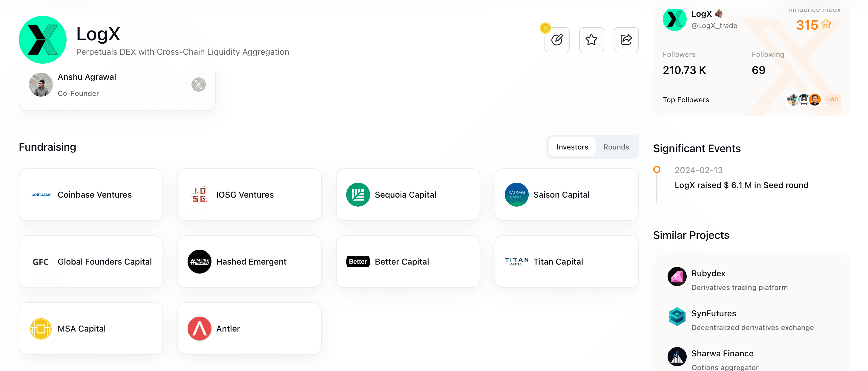The width and height of the screenshot is (868, 371).
Task: Click the influence index badge icon
Action: 826,24
